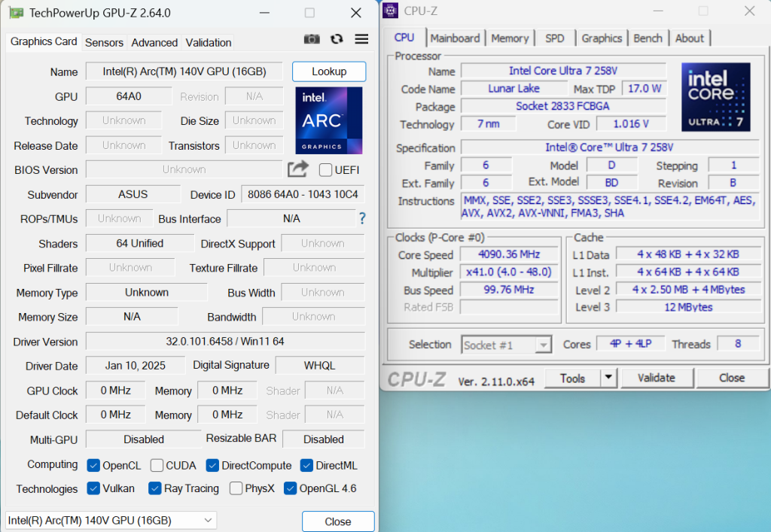Enable the CUDA checkbox

tap(157, 465)
